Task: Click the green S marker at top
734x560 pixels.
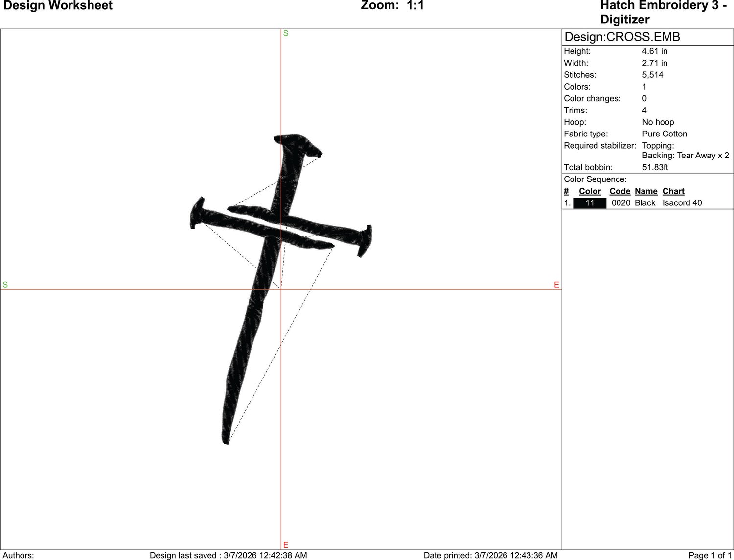Action: tap(286, 33)
